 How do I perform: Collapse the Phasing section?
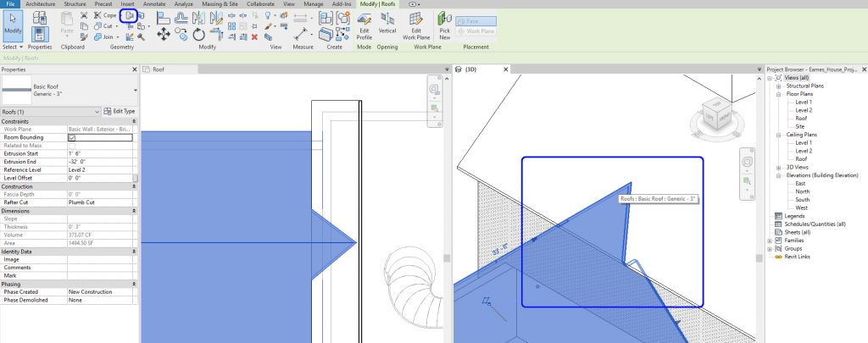point(134,284)
